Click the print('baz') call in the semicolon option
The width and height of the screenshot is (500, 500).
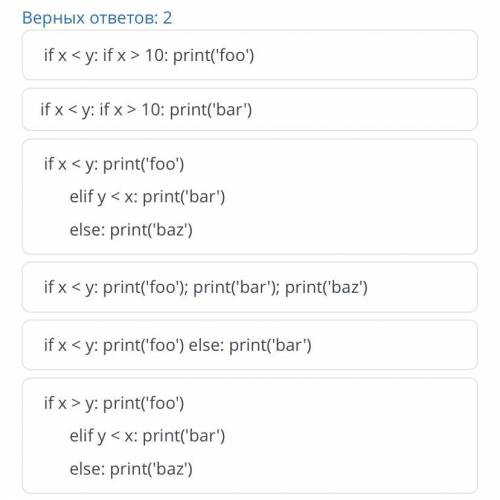click(326, 287)
